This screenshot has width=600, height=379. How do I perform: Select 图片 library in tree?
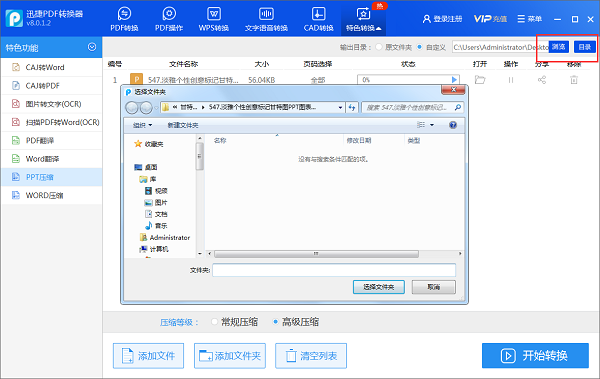point(156,203)
